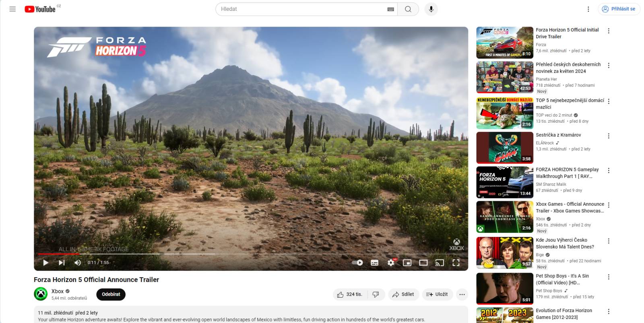Viewport: 644px width, 323px height.
Task: Share the video via Sdílet
Action: point(404,294)
